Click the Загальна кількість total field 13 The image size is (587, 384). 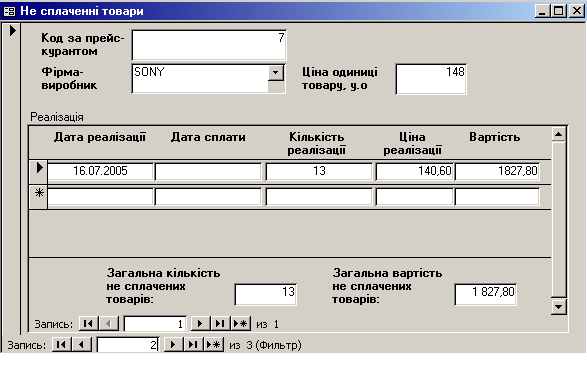(266, 294)
